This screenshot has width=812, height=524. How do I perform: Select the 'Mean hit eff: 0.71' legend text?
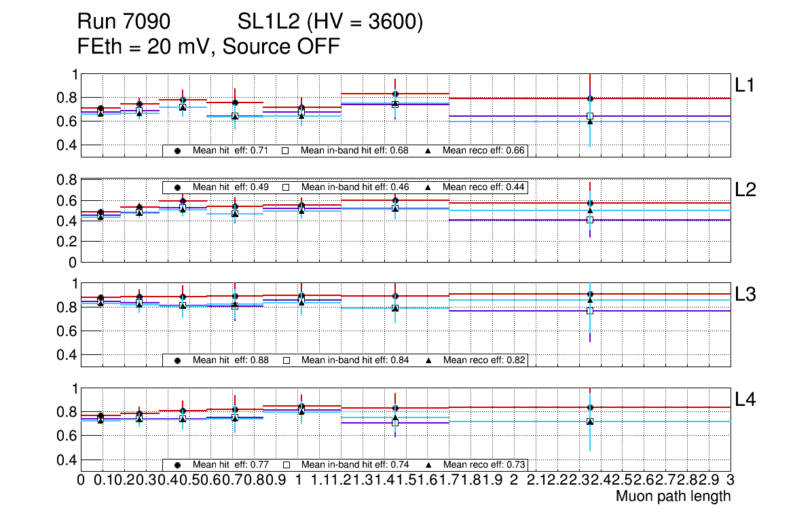[x=232, y=151]
